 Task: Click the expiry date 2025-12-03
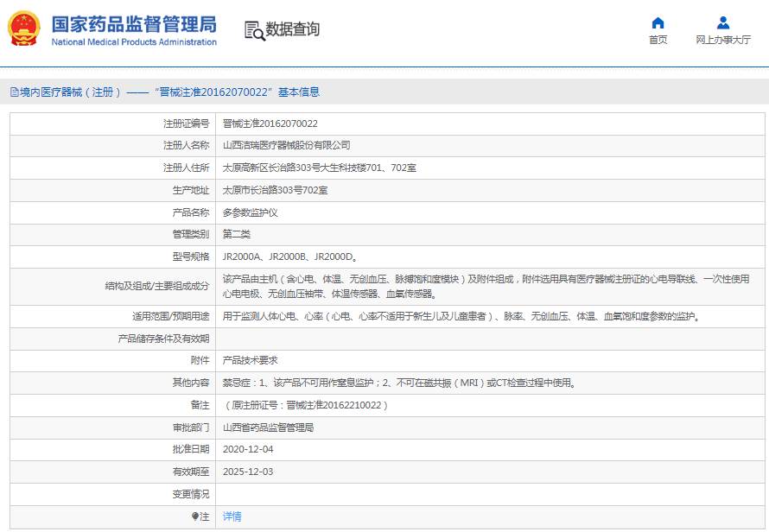click(x=248, y=472)
